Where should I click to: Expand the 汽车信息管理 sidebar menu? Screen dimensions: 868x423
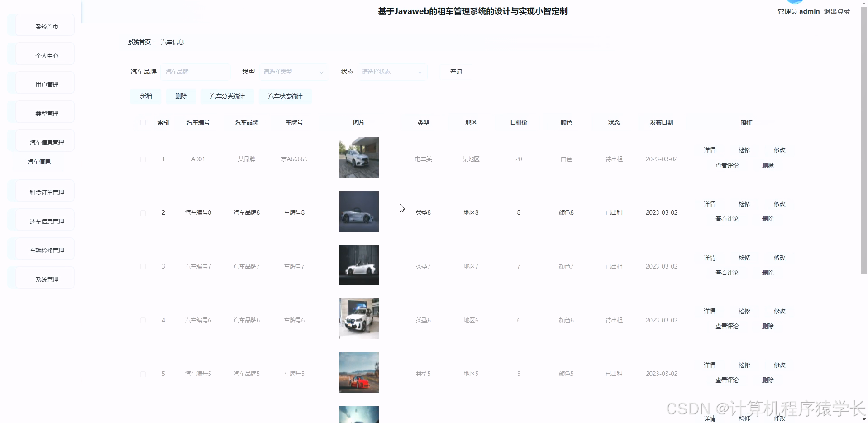click(46, 142)
